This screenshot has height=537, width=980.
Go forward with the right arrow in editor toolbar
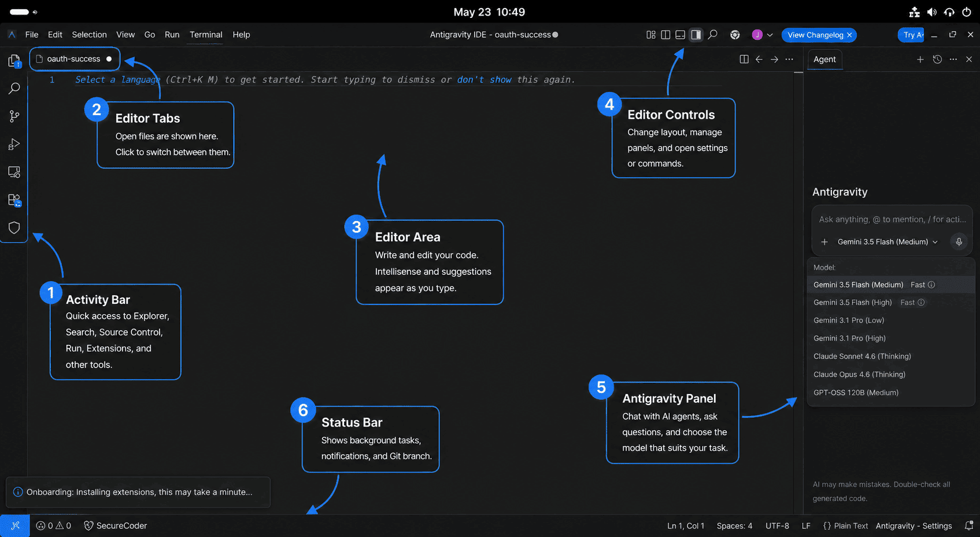[x=774, y=59]
